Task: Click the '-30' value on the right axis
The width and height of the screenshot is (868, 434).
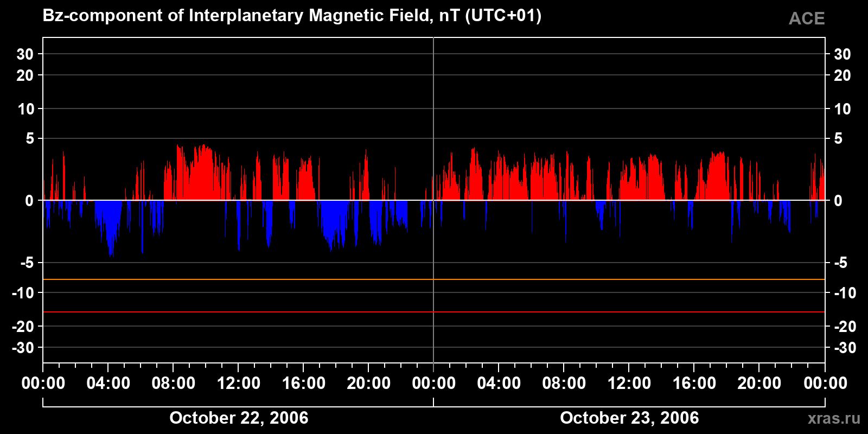Action: 845,348
